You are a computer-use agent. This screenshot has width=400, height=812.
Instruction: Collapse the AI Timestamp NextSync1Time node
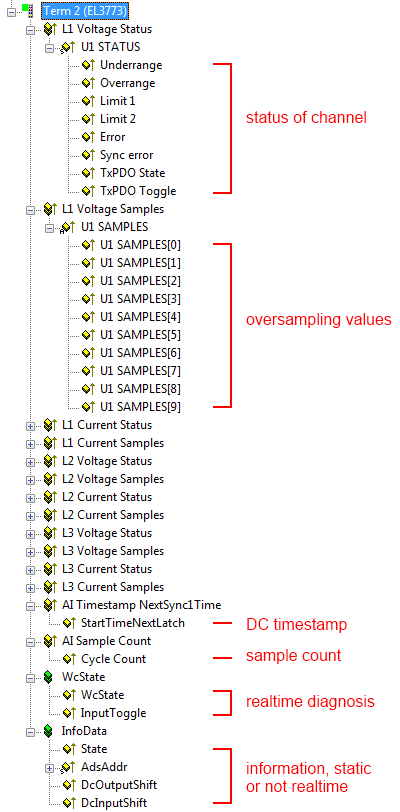pos(30,605)
